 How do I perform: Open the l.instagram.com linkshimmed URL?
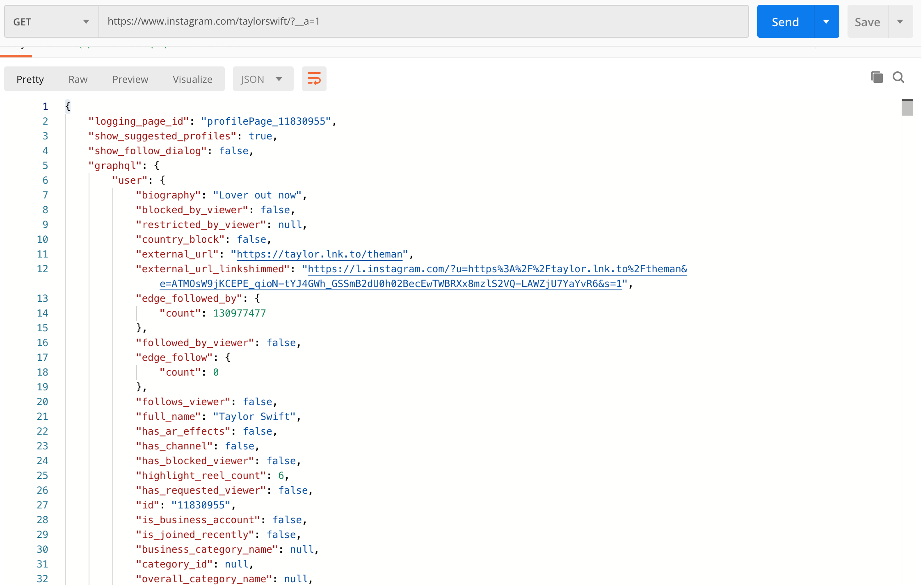point(492,269)
